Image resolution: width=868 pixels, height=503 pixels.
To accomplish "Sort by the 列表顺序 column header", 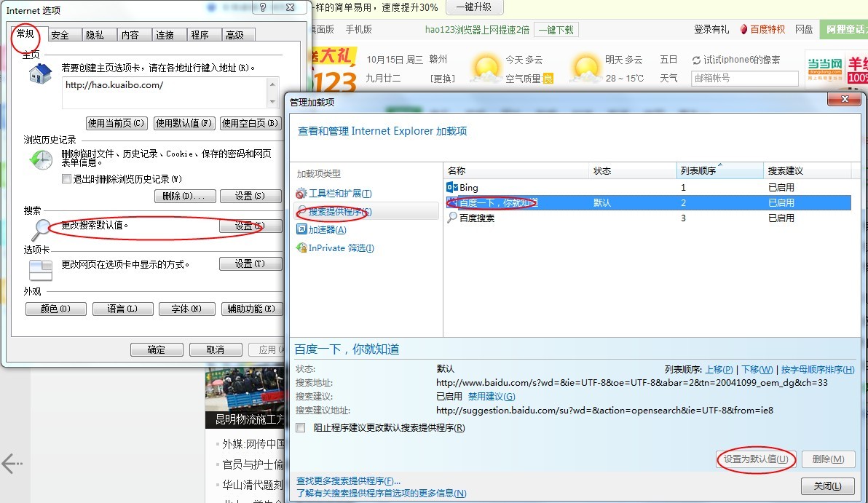I will [719, 171].
